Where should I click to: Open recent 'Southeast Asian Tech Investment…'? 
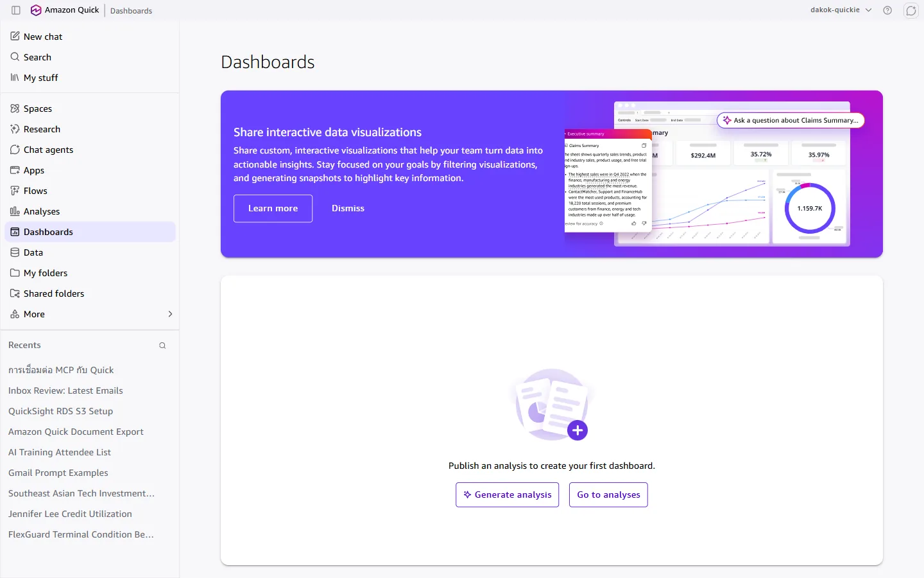click(81, 493)
